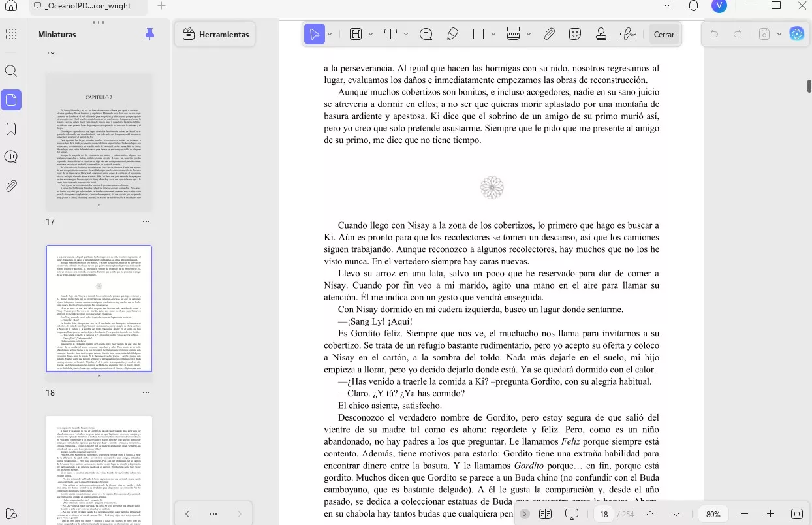Zoom out with the minus button

click(x=743, y=514)
